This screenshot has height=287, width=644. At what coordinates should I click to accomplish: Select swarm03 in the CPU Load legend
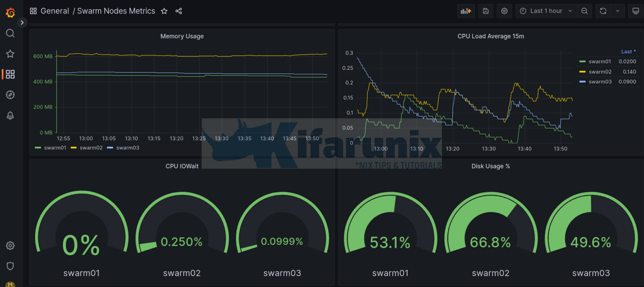599,81
